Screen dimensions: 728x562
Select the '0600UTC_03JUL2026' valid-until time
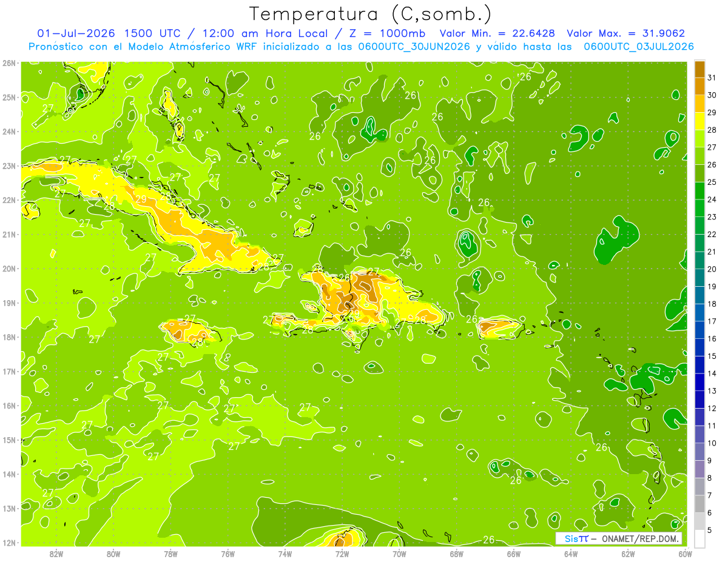[639, 47]
